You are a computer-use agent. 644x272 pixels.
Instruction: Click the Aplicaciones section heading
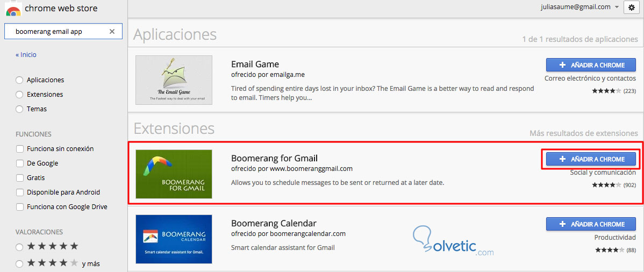point(175,34)
